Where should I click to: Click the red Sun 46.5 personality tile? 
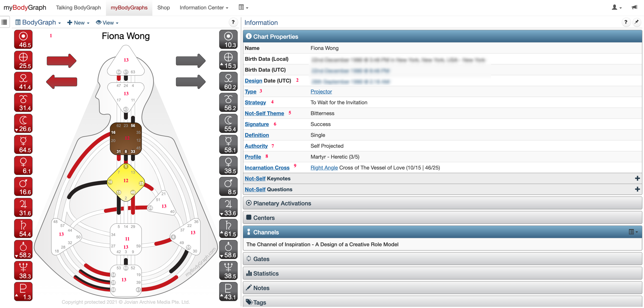coord(23,39)
